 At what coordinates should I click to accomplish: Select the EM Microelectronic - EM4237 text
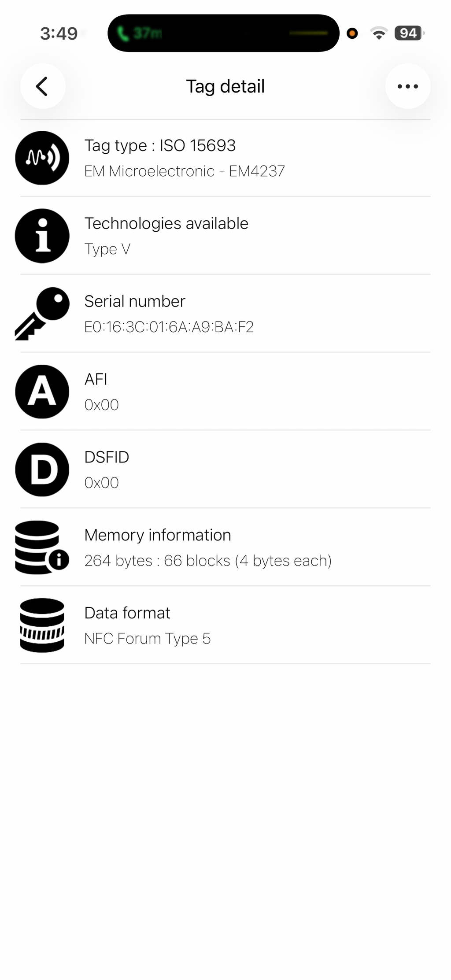(x=185, y=171)
